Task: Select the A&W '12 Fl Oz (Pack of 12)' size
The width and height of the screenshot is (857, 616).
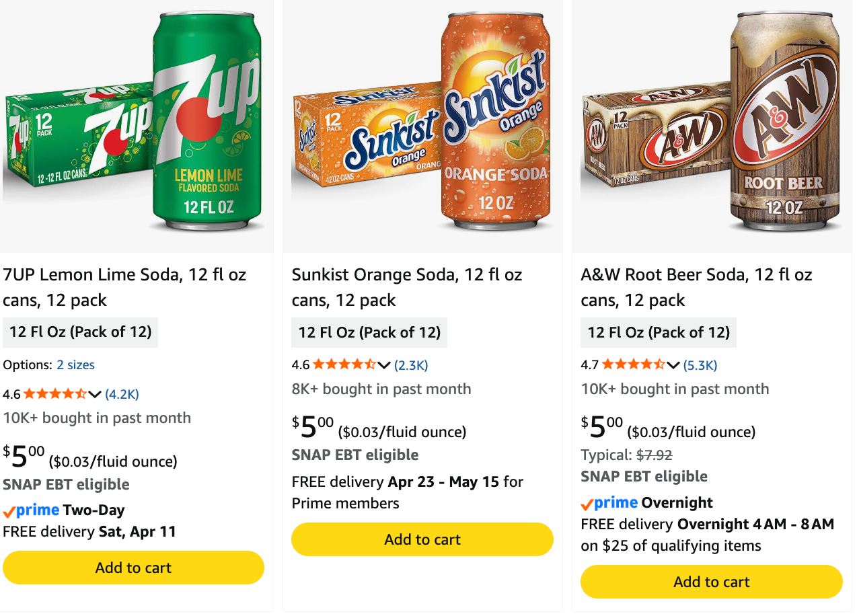Action: (659, 332)
